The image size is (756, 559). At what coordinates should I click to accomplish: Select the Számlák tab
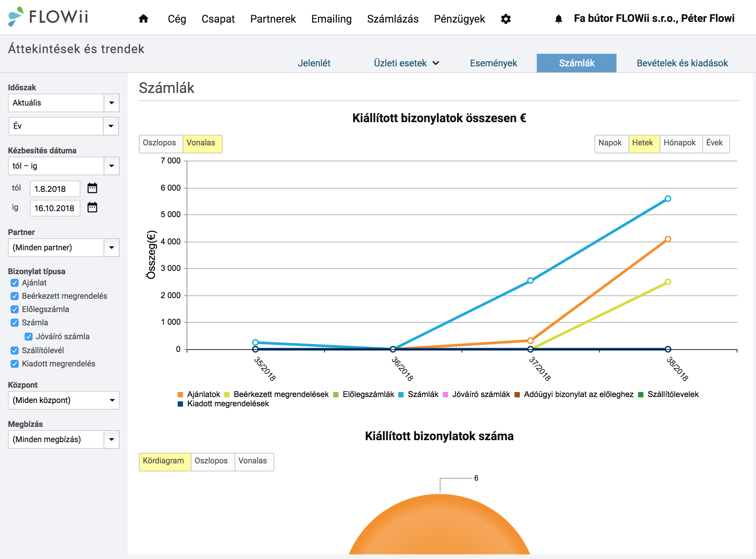click(576, 63)
